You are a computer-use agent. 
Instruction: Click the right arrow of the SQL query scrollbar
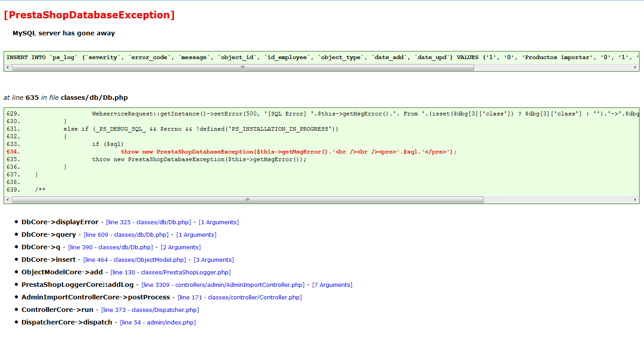[636, 68]
